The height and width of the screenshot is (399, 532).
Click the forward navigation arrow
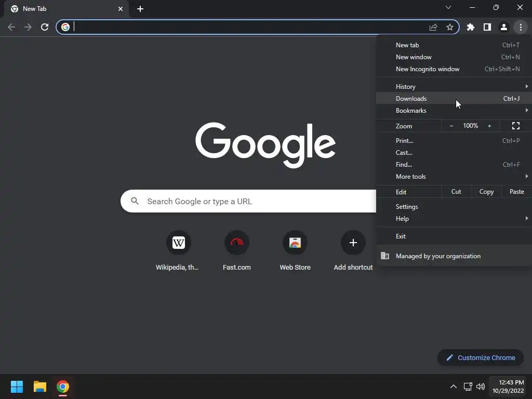tap(28, 27)
